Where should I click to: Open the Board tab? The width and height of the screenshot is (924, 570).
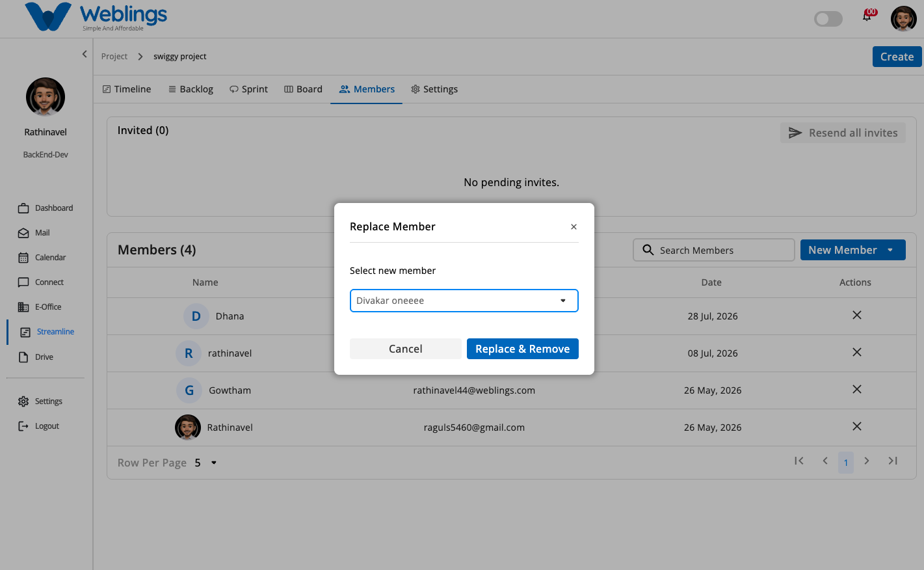tap(303, 89)
